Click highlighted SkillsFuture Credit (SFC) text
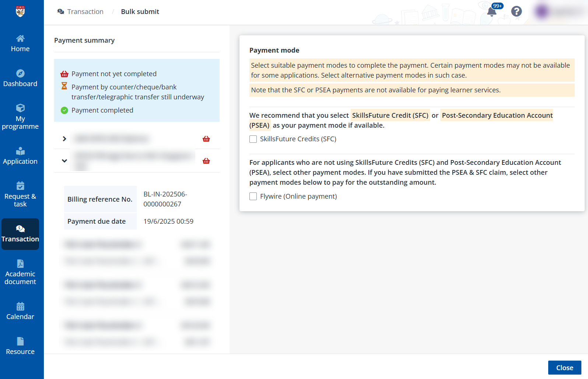The image size is (588, 379). click(390, 116)
